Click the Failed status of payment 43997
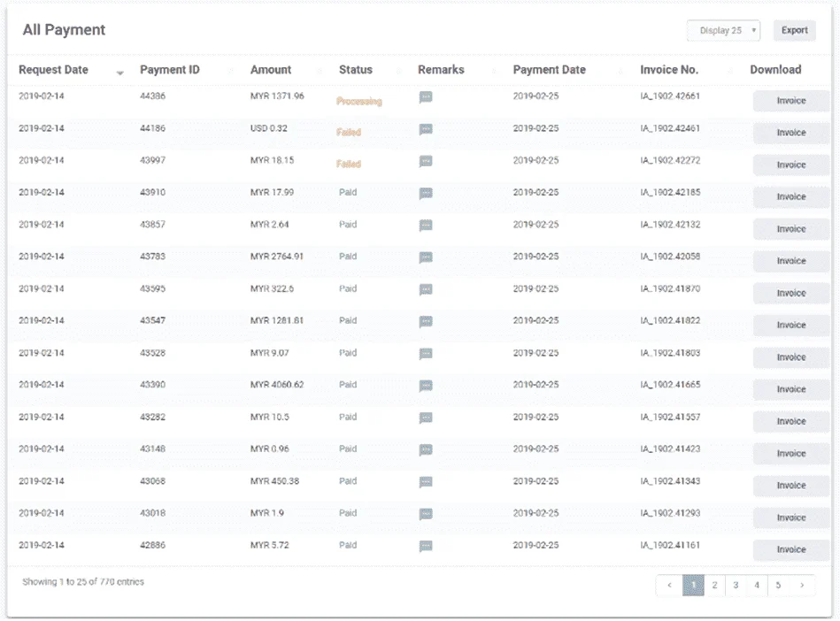 (348, 164)
